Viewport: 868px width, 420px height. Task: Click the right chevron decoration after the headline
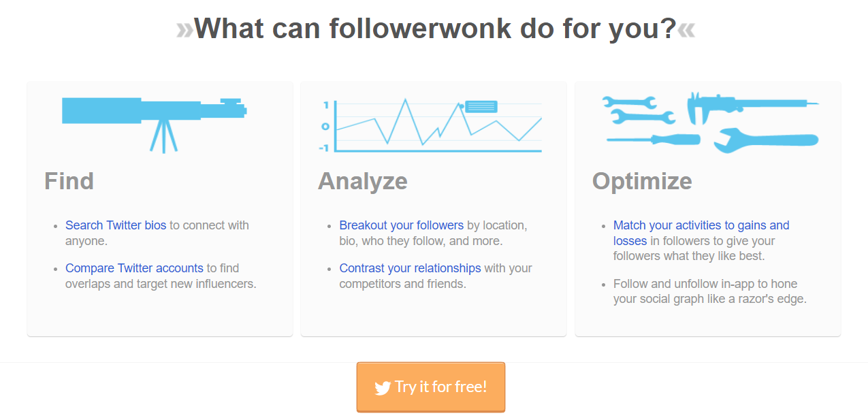click(686, 29)
